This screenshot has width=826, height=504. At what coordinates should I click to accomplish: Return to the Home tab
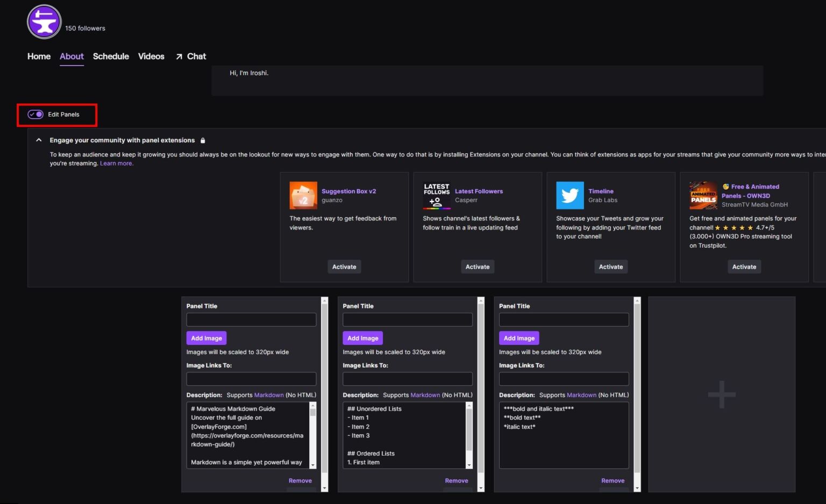[38, 56]
